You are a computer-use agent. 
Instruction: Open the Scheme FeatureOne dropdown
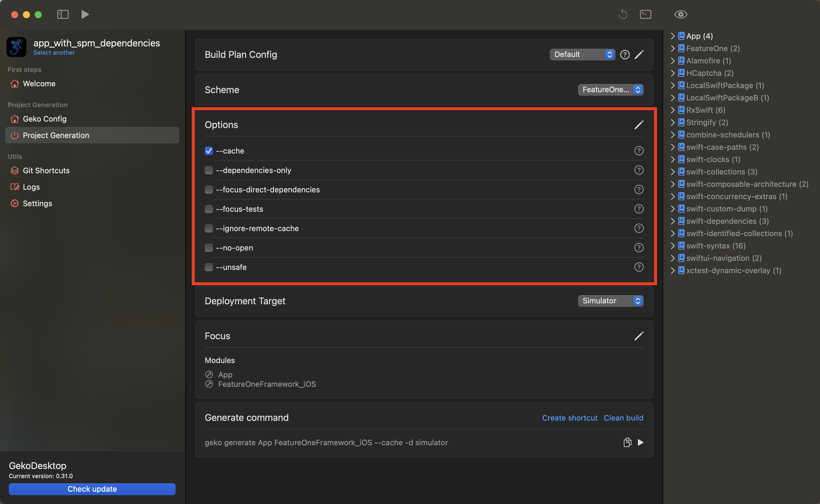pyautogui.click(x=610, y=90)
